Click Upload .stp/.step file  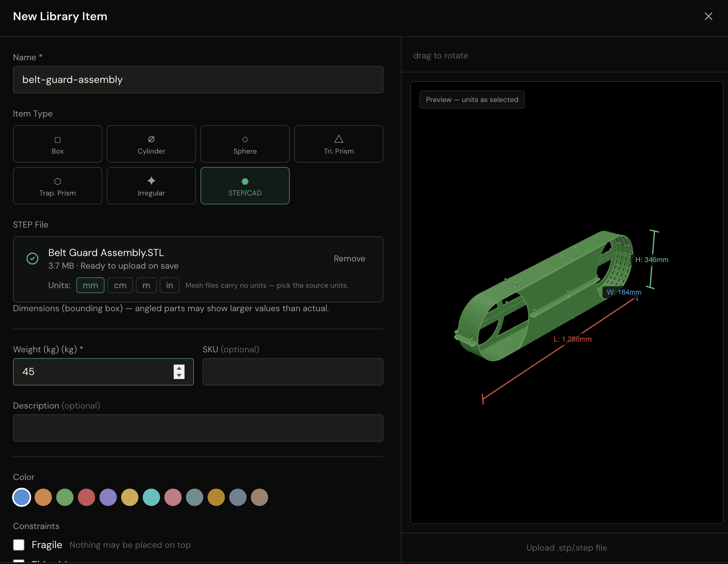(x=567, y=548)
